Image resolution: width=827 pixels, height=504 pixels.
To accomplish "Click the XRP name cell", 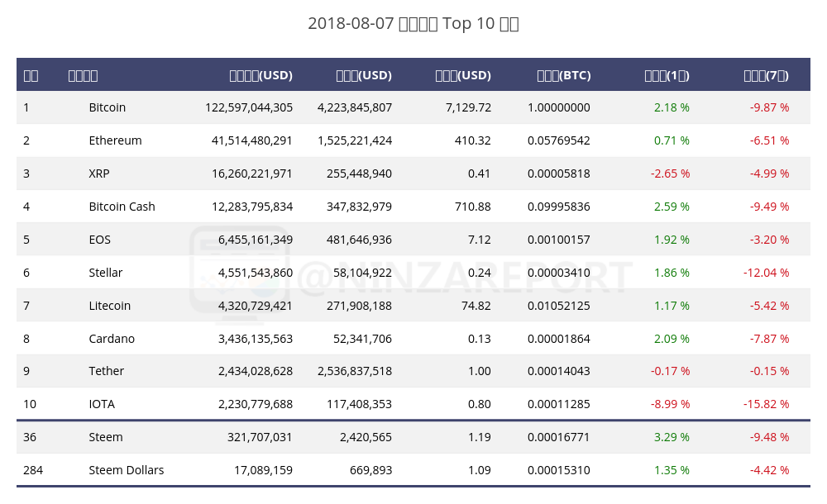I will coord(99,174).
